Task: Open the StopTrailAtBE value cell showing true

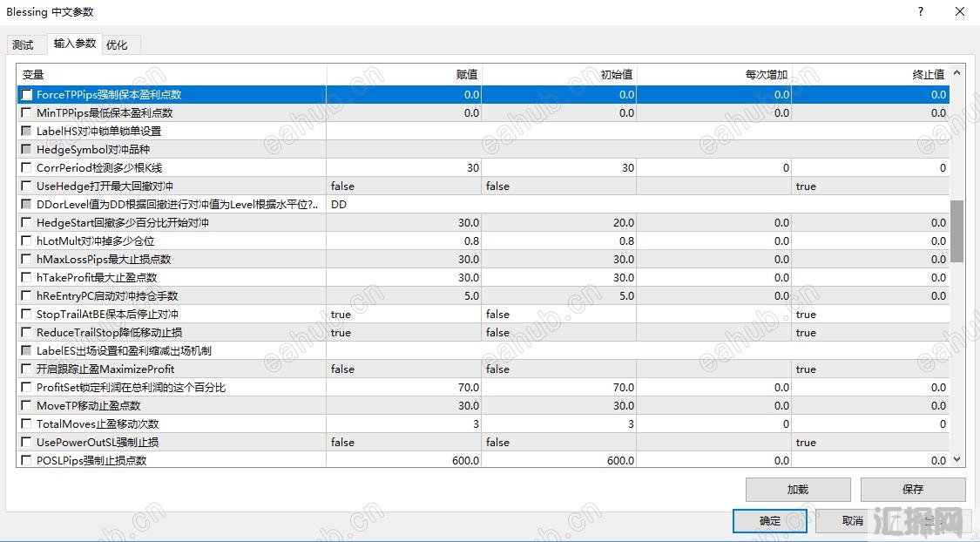Action: [403, 315]
